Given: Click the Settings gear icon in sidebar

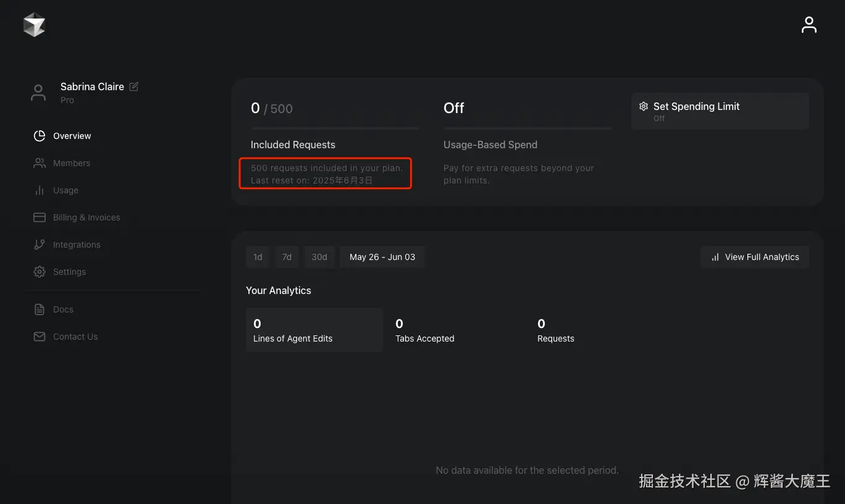Looking at the screenshot, I should tap(40, 272).
